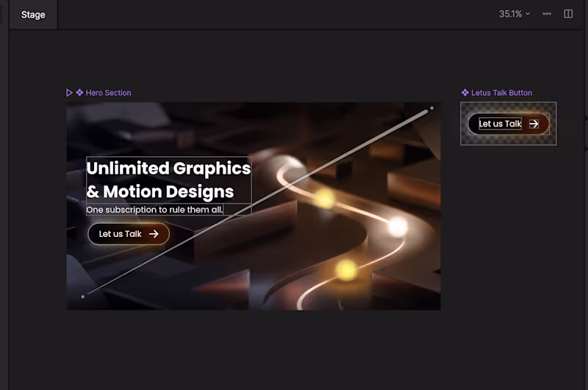Viewport: 588px width, 390px height.
Task: Click the Hero Section component diamond icon
Action: click(x=79, y=92)
